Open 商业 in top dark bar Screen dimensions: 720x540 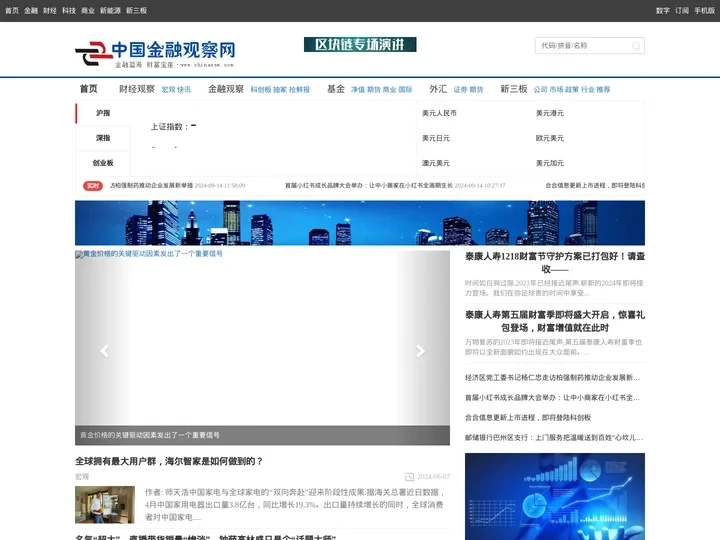(88, 11)
